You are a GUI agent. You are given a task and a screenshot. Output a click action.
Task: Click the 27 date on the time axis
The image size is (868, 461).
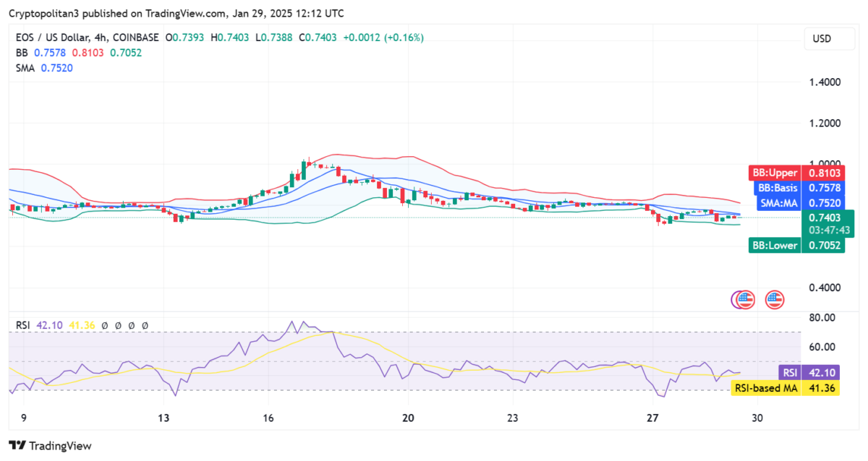coord(652,418)
